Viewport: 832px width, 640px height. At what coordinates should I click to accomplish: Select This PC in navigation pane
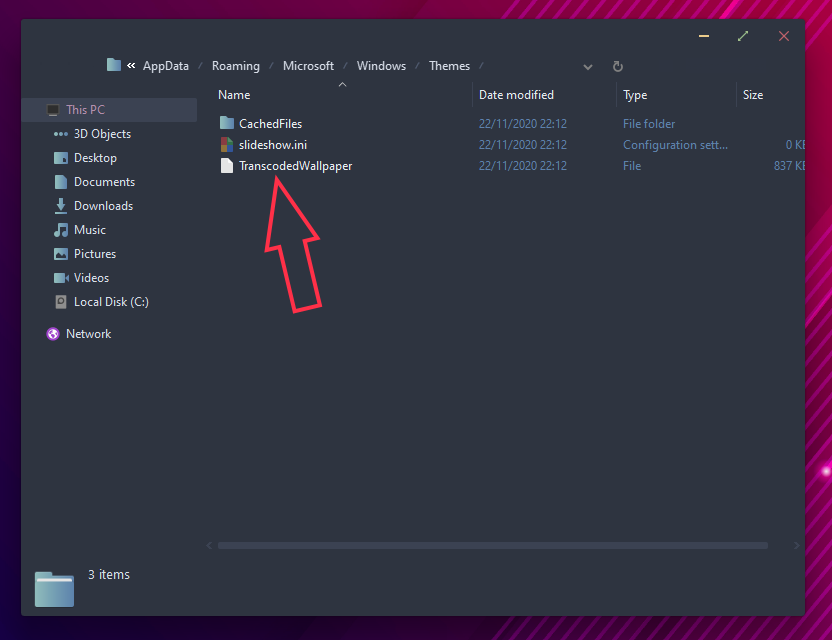click(85, 110)
